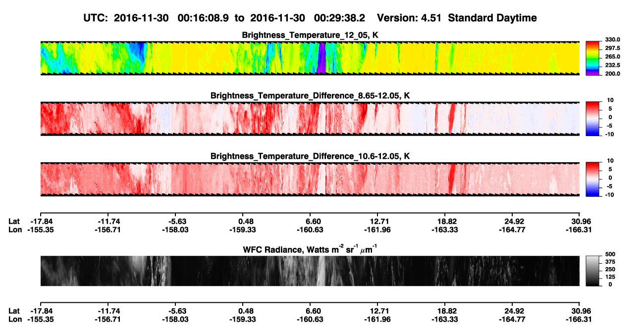Click the bottom axis 'Lat' label
Image resolution: width=644 pixels, height=330 pixels.
pyautogui.click(x=15, y=311)
